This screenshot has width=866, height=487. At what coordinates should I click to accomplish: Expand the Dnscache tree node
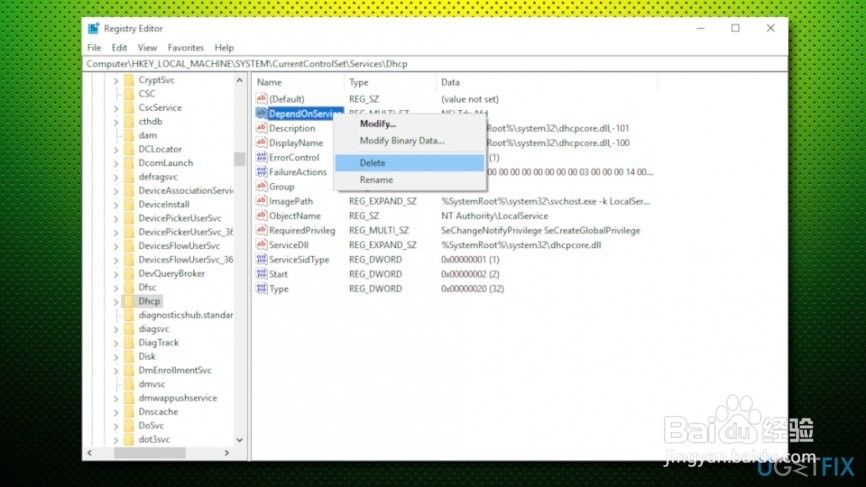click(116, 412)
